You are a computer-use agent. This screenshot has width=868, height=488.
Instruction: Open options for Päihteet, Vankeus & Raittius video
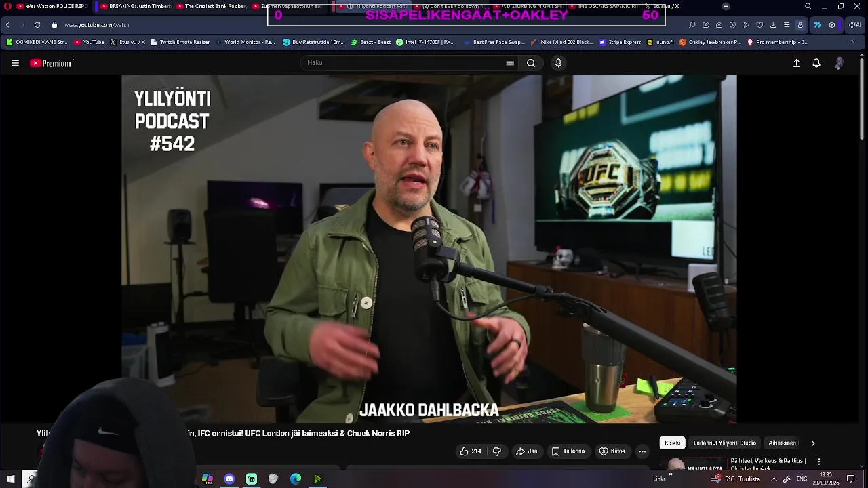click(x=818, y=462)
